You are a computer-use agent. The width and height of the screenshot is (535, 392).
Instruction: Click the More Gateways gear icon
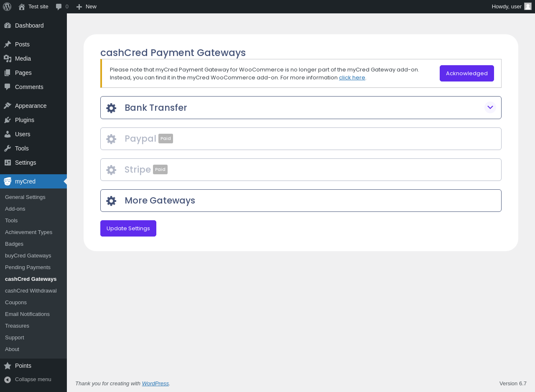point(111,201)
